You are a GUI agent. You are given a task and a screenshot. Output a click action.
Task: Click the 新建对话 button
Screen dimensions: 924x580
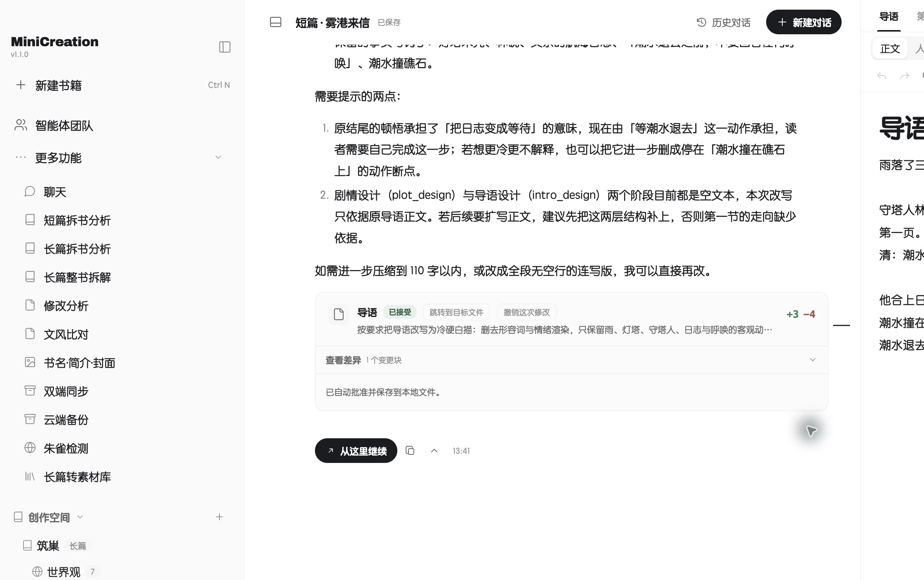pyautogui.click(x=804, y=22)
